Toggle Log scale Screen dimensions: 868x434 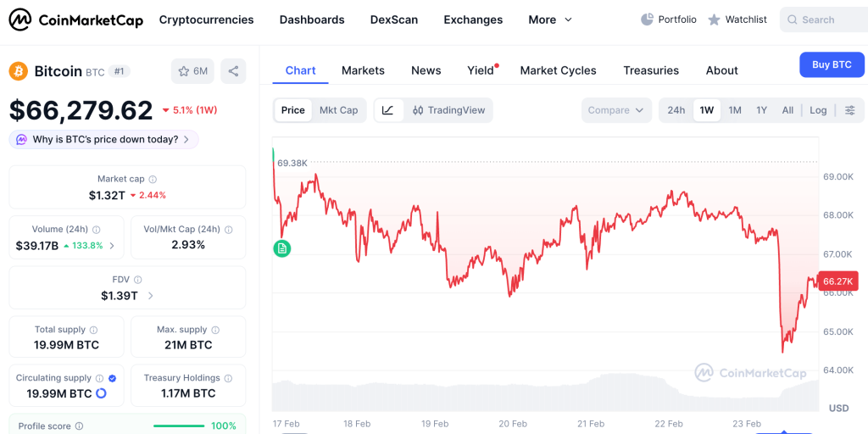tap(818, 110)
